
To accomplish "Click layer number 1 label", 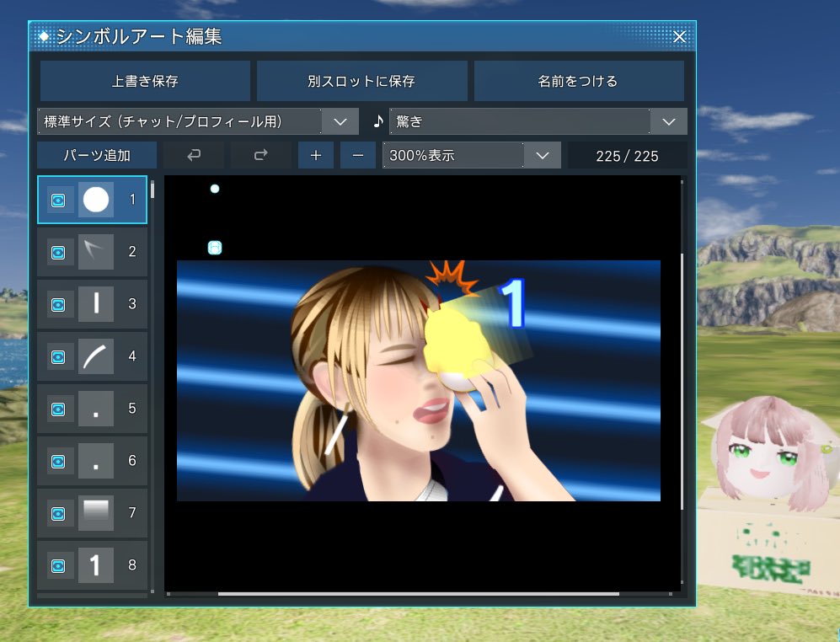I will click(132, 200).
